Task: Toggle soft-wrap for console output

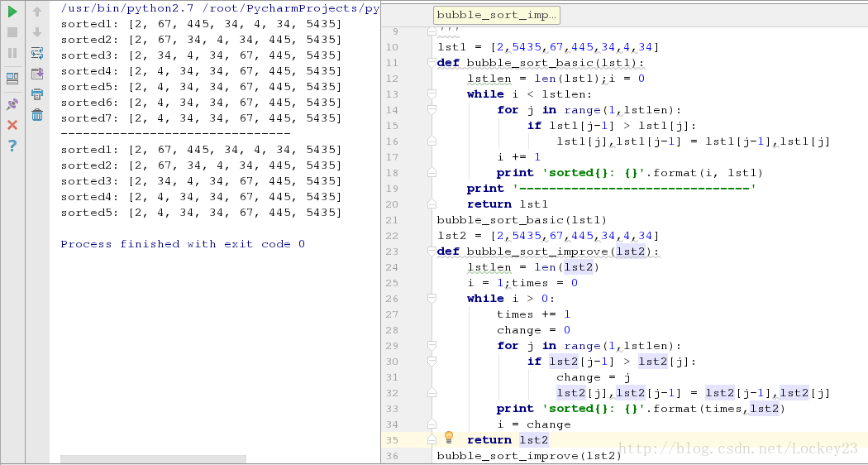Action: click(37, 53)
